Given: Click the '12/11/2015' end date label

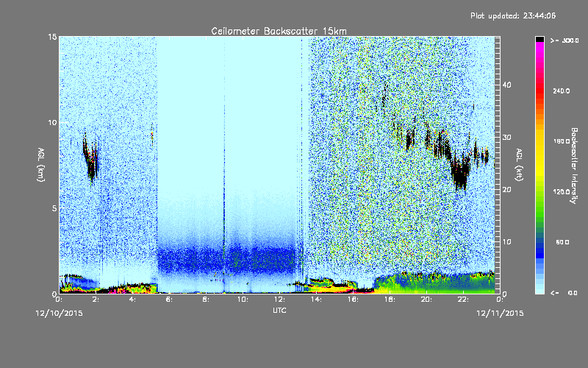Looking at the screenshot, I should click(x=500, y=314).
